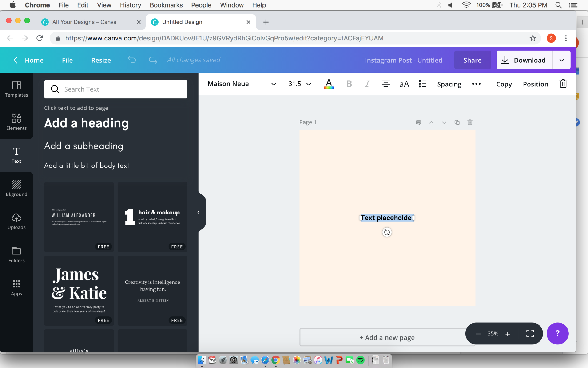588x368 pixels.
Task: Open Spotify from the Dock
Action: [360, 360]
